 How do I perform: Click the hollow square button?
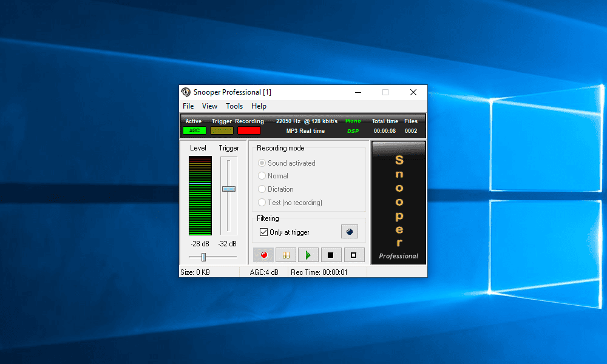pos(353,255)
